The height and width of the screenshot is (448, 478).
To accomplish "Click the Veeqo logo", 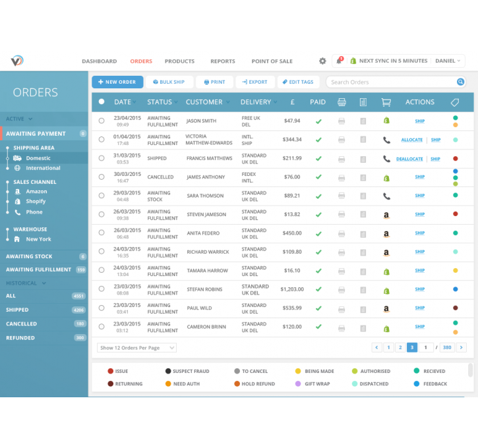I will tap(17, 61).
